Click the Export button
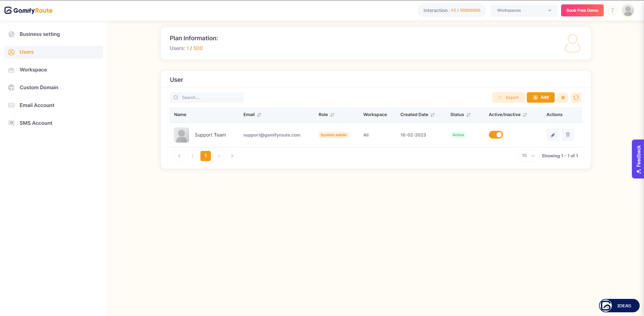 508,98
